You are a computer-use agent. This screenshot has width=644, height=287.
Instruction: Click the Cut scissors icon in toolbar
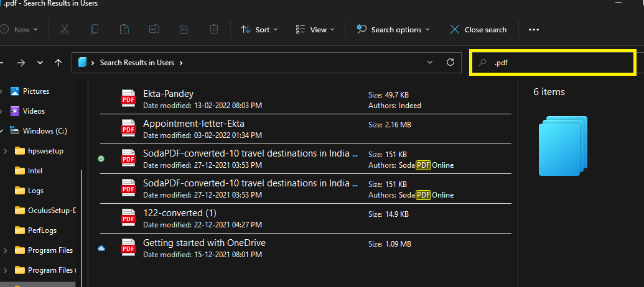click(65, 29)
